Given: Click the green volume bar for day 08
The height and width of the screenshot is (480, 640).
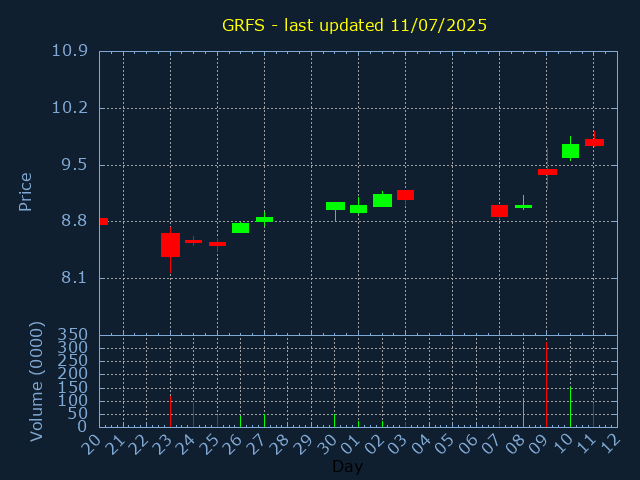Looking at the screenshot, I should [523, 413].
